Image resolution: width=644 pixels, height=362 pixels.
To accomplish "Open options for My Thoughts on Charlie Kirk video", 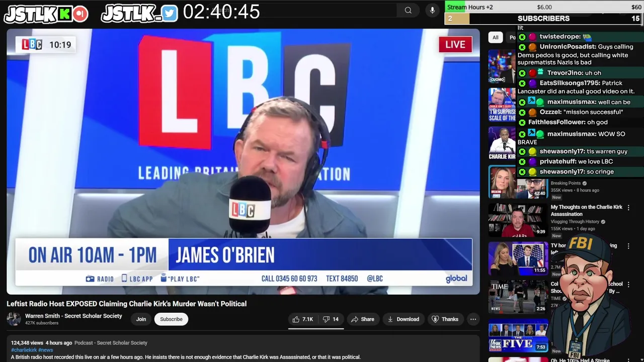I will click(628, 207).
